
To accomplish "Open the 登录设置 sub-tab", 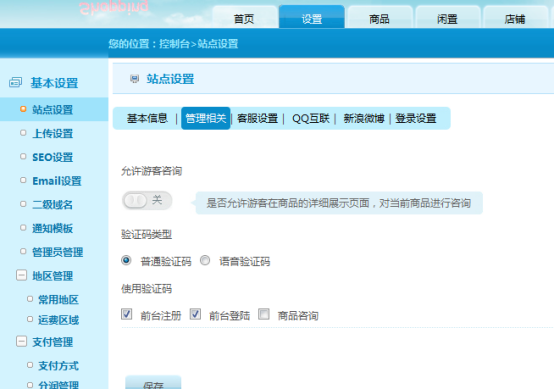I will [x=416, y=118].
